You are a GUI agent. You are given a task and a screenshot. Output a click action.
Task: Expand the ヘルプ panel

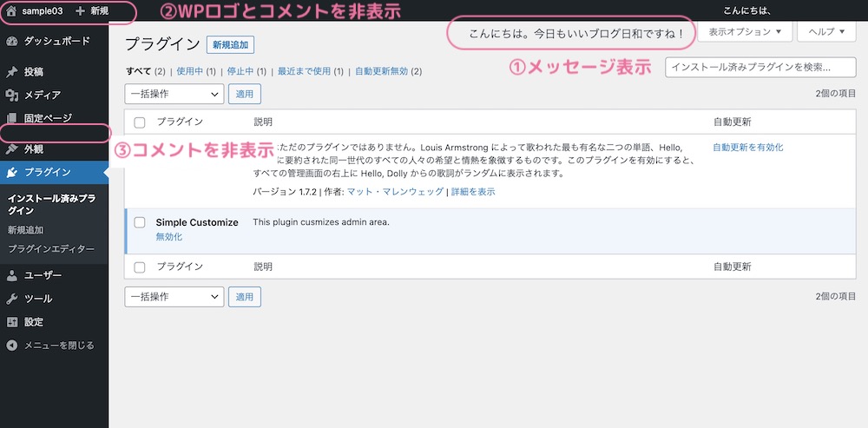(827, 31)
